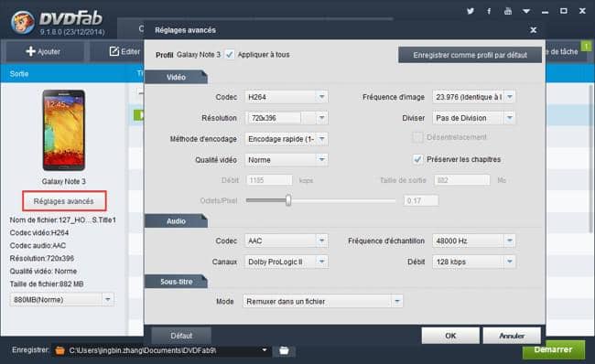
Task: Click the Editer pencil icon
Action: point(114,51)
